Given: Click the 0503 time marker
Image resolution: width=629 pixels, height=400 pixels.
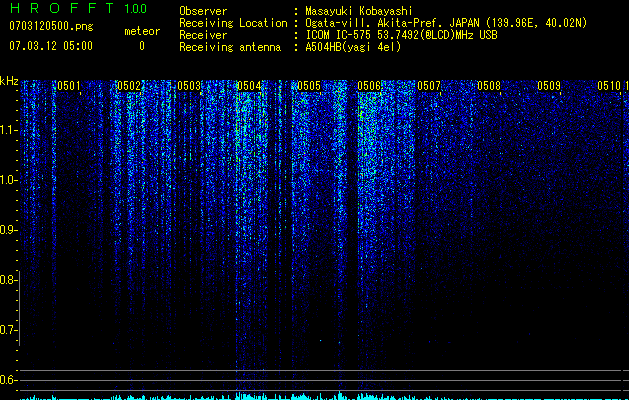Looking at the screenshot, I should (x=189, y=86).
